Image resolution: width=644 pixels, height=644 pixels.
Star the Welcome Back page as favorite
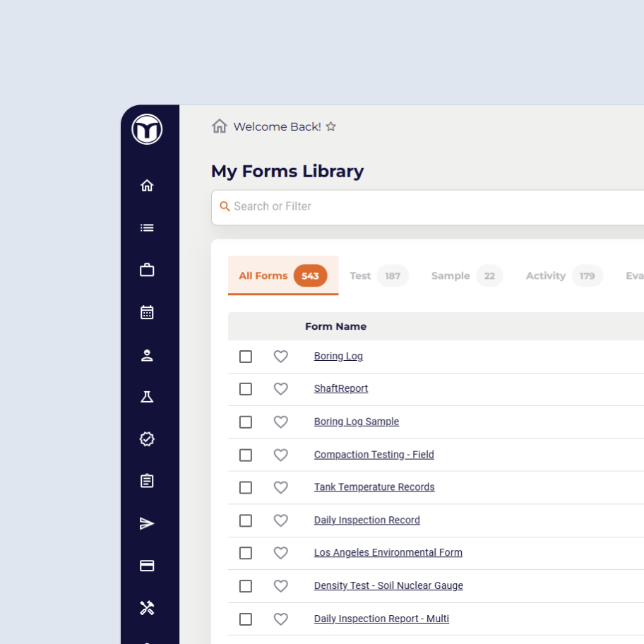pos(330,126)
